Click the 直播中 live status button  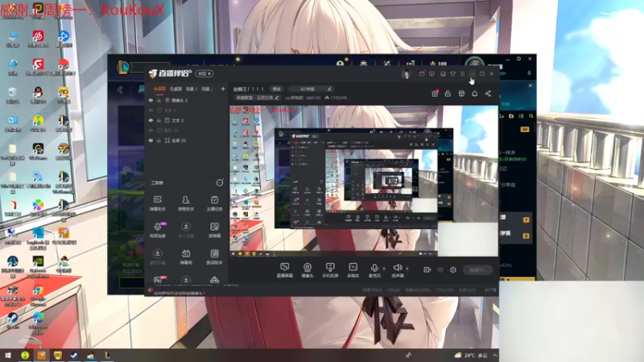pyautogui.click(x=478, y=269)
